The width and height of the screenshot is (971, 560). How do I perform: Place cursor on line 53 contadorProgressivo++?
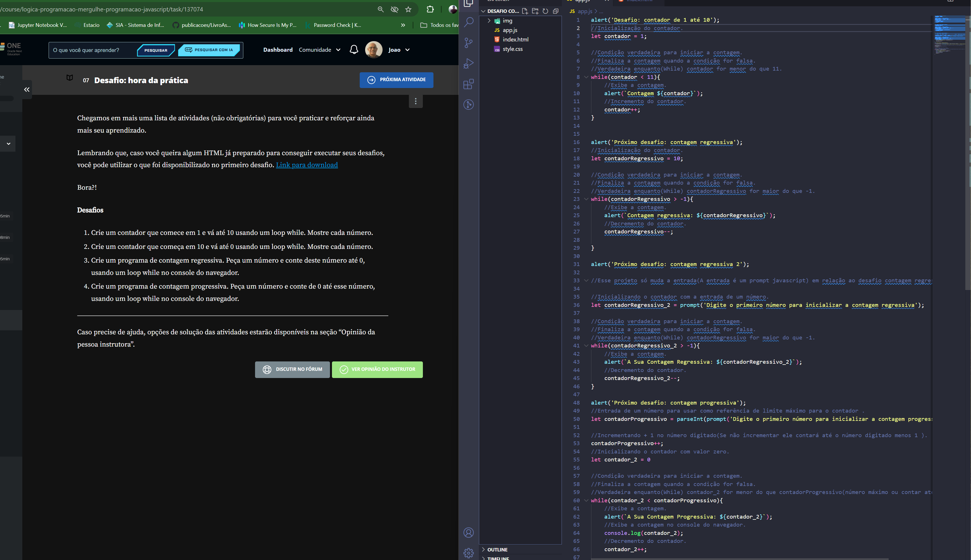pos(627,443)
